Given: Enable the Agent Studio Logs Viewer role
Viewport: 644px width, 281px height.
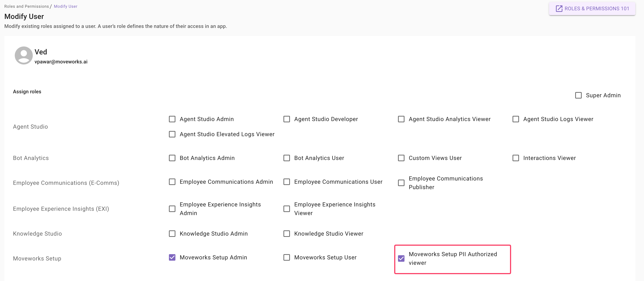Looking at the screenshot, I should 515,119.
